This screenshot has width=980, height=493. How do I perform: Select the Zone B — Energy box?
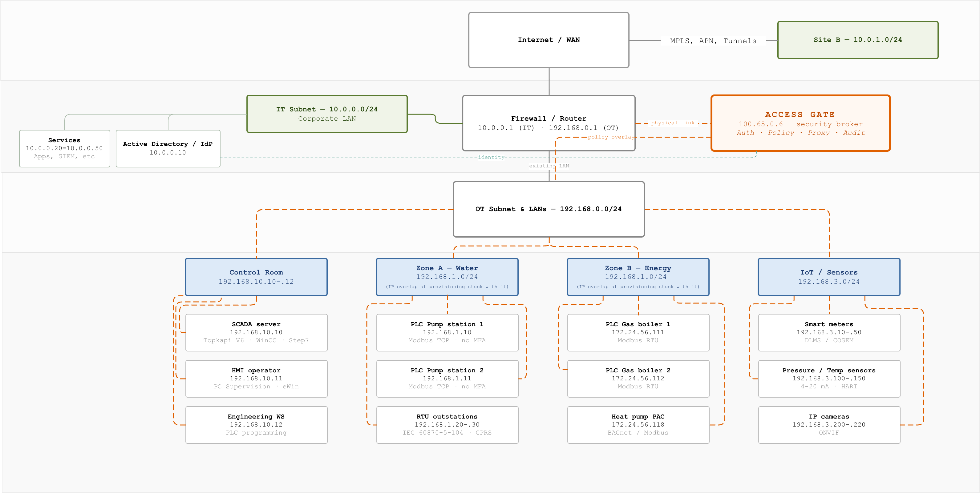click(x=638, y=277)
